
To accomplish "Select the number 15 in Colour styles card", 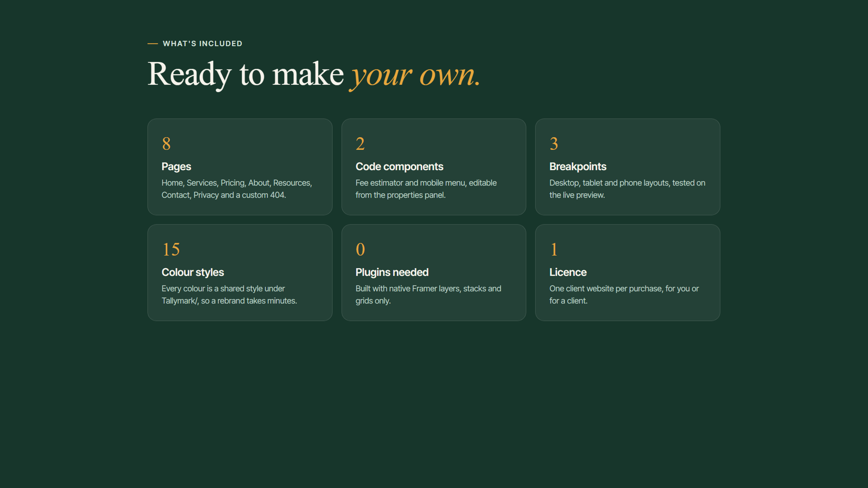I will pyautogui.click(x=171, y=249).
